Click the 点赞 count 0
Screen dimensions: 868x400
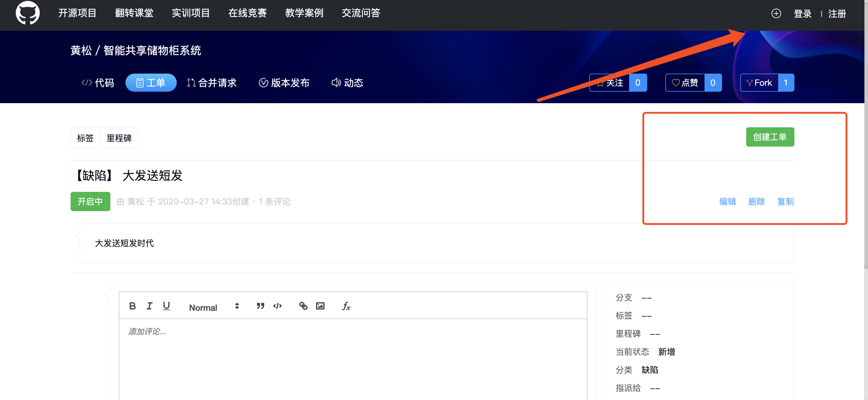[713, 83]
